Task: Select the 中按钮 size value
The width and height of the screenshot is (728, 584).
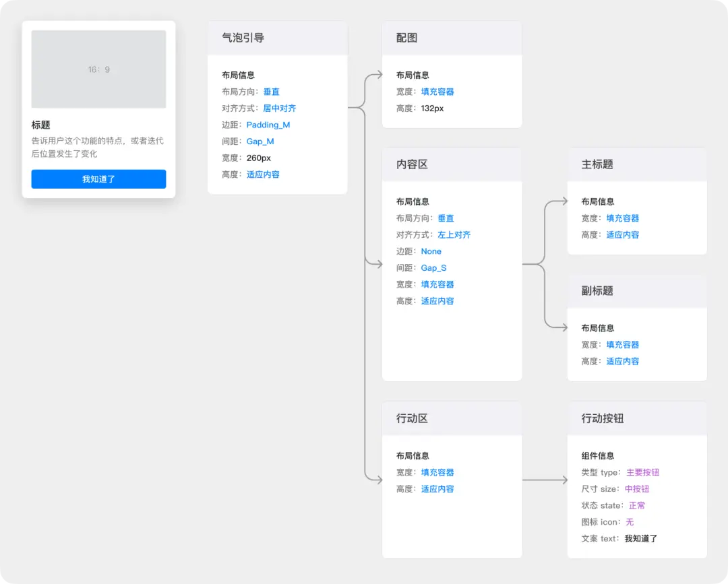Action: coord(637,489)
